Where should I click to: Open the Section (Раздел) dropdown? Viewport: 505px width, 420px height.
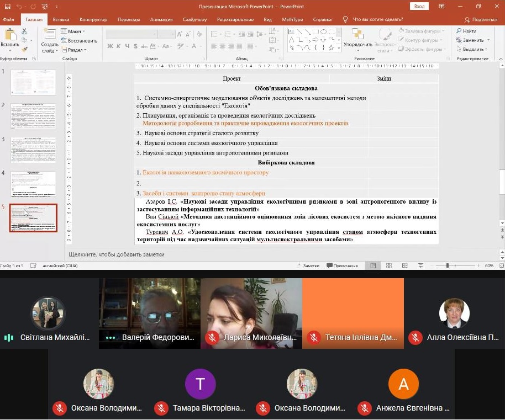coord(75,50)
